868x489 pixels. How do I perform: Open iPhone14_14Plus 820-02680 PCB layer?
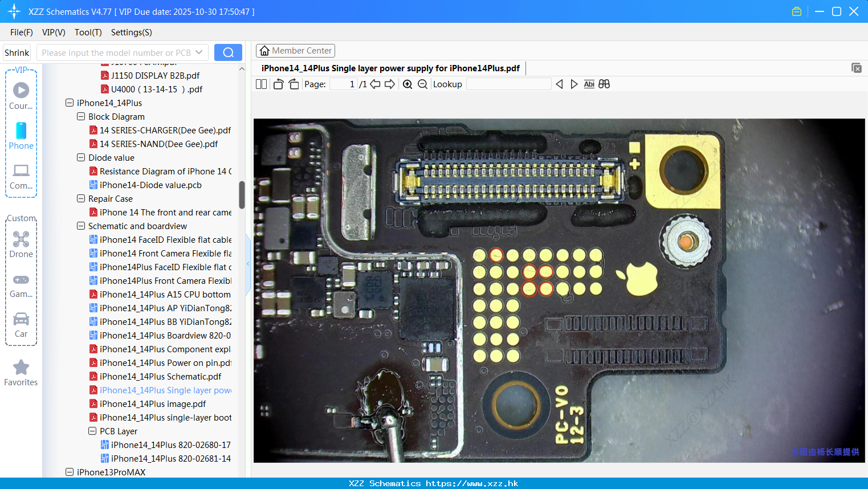click(x=166, y=445)
